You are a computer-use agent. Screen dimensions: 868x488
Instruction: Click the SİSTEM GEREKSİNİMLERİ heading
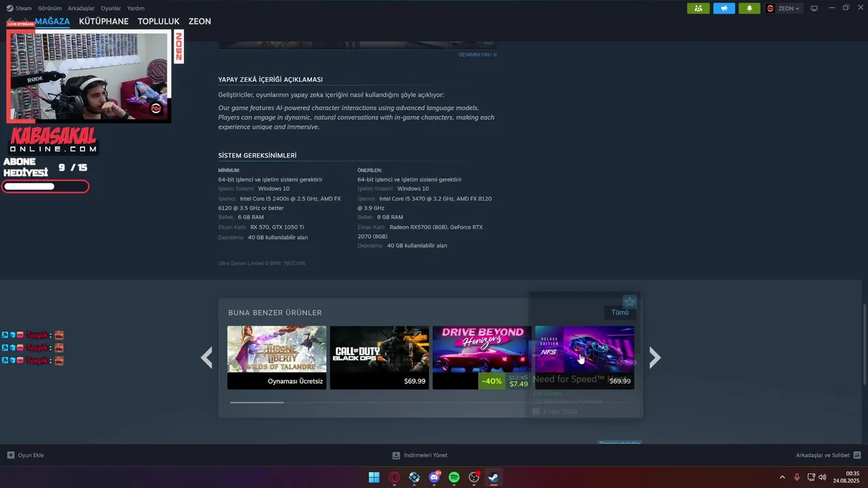[257, 155]
